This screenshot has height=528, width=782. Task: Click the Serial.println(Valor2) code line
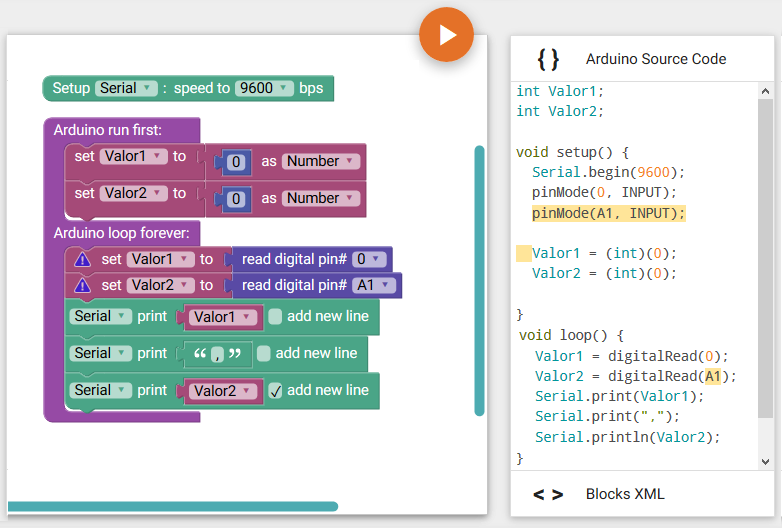click(x=628, y=437)
